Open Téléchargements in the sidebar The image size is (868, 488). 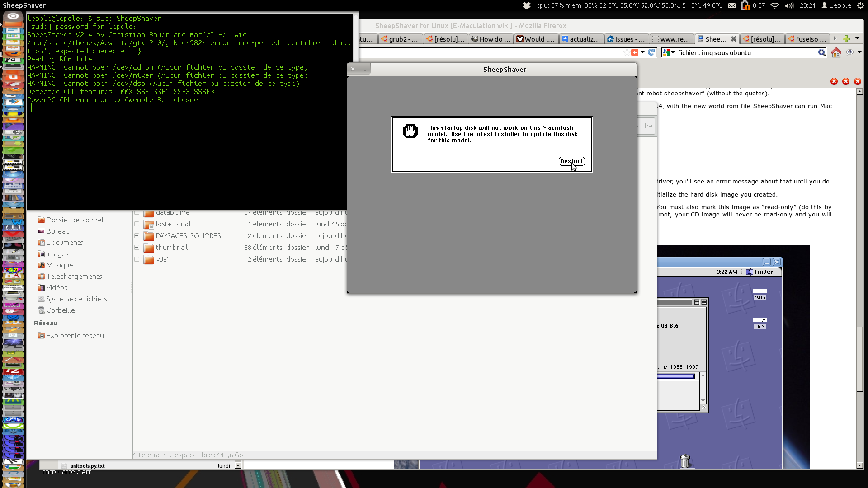click(x=74, y=276)
